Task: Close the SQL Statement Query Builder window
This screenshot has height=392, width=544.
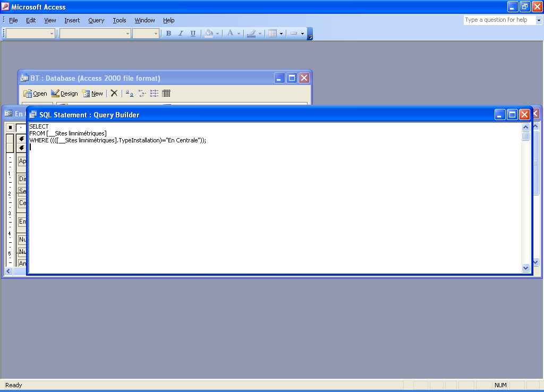Action: pyautogui.click(x=524, y=115)
